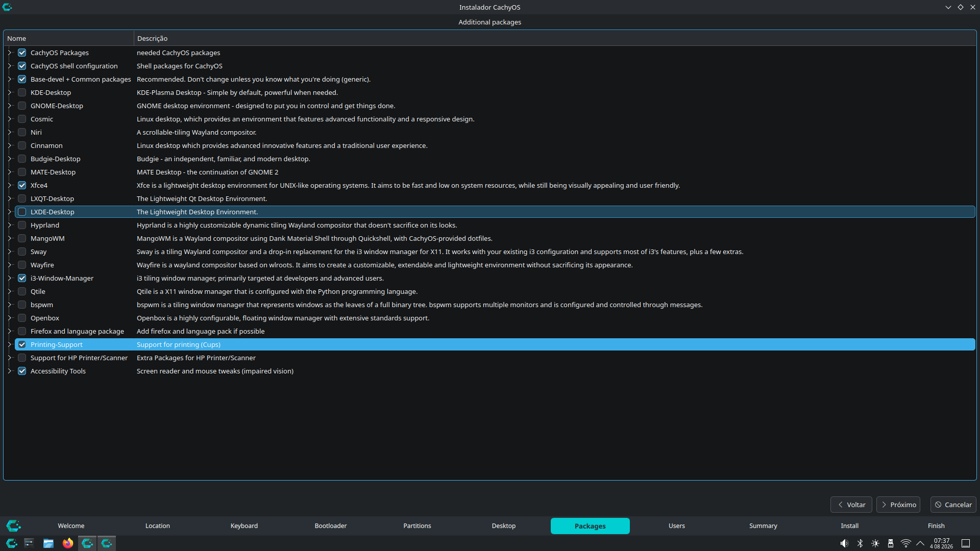This screenshot has width=980, height=551.
Task: Go to the Partitions step
Action: 417,526
